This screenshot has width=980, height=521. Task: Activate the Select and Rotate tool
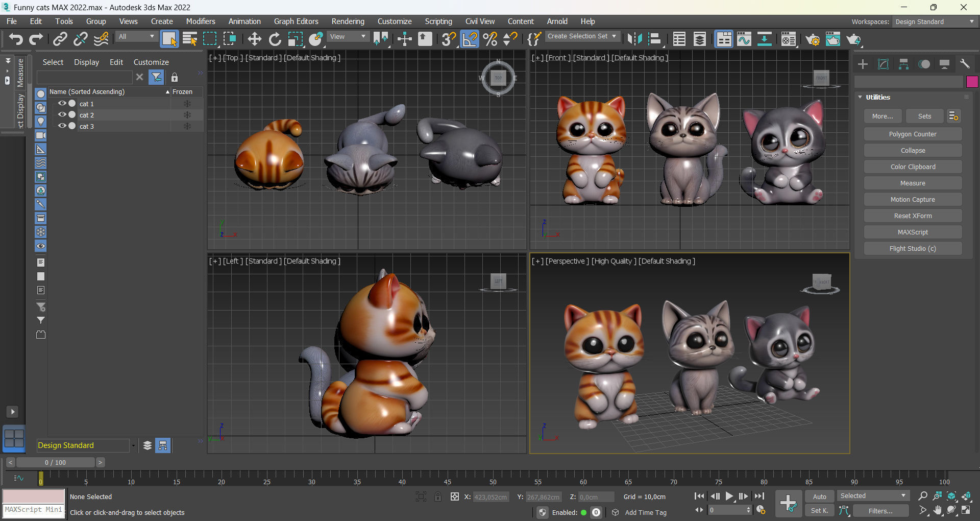[x=275, y=39]
